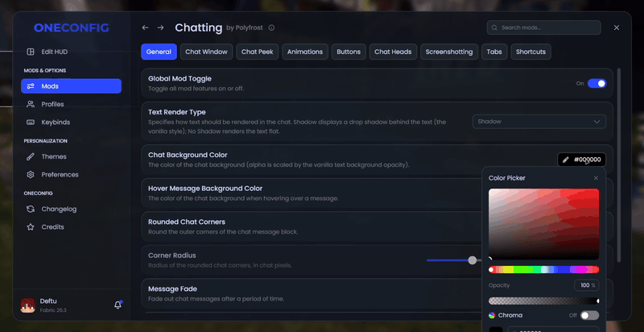Click the opacity gradient slider
This screenshot has height=332, width=644.
[544, 301]
